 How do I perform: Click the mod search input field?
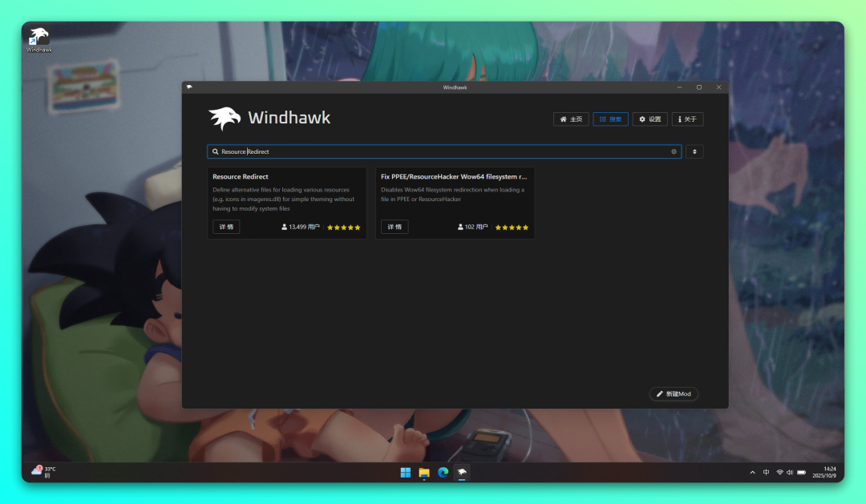point(441,151)
